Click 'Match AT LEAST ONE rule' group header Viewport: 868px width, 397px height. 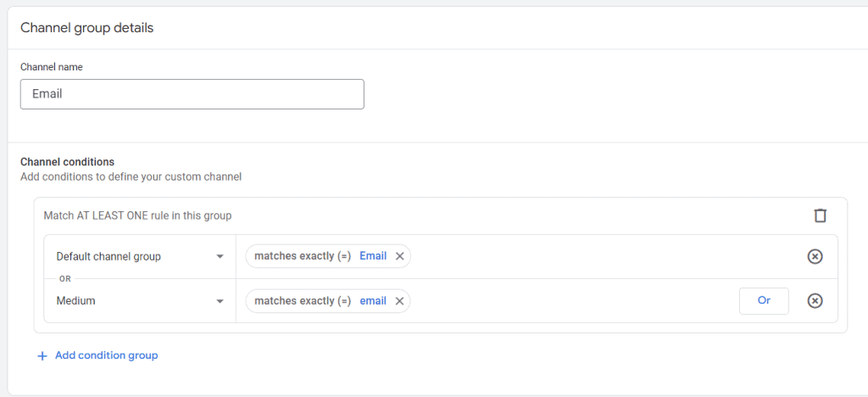tap(137, 215)
